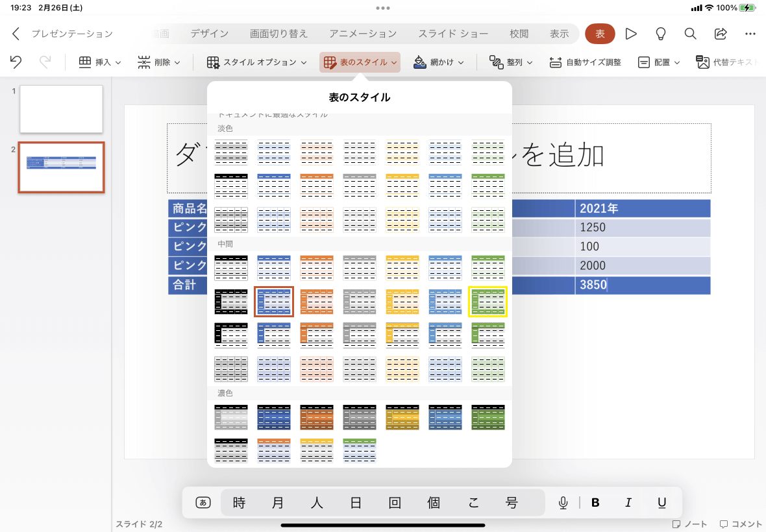Click the table cell with 2000
The height and width of the screenshot is (532, 766).
click(643, 265)
